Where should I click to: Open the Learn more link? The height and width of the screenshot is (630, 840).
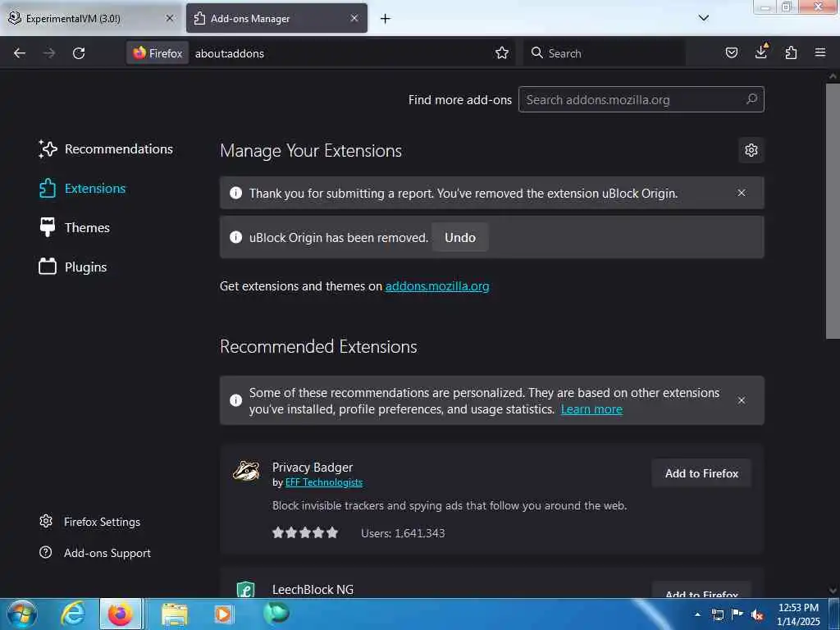coord(591,409)
